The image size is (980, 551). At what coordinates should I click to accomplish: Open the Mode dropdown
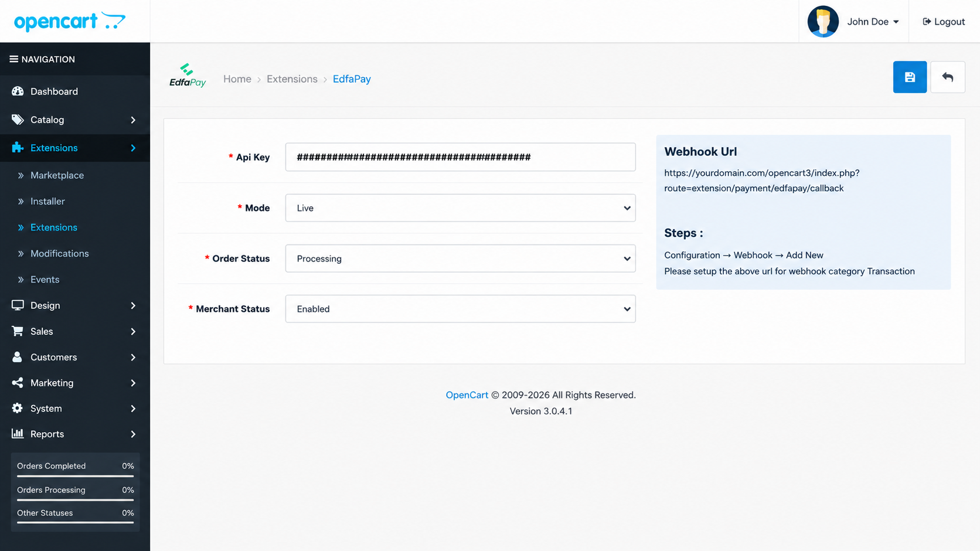(460, 208)
